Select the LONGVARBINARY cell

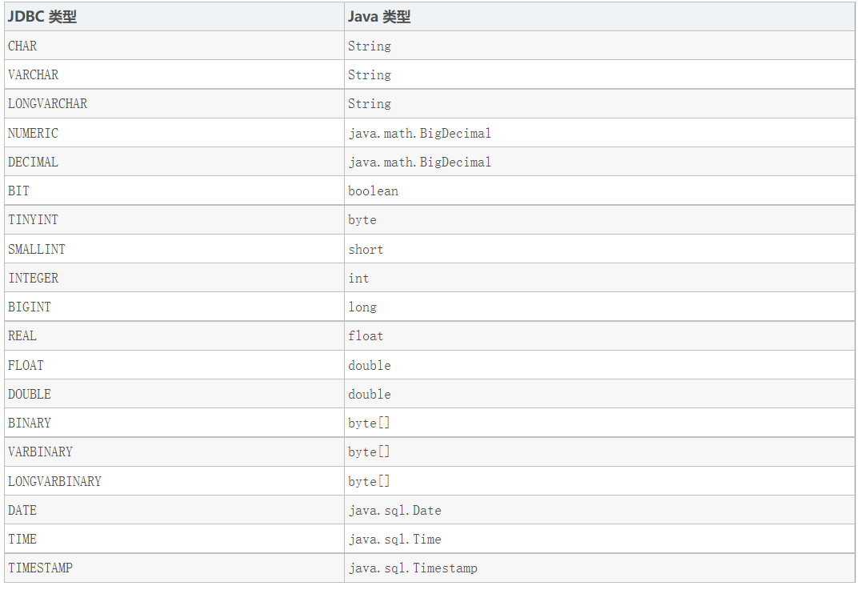click(x=174, y=481)
